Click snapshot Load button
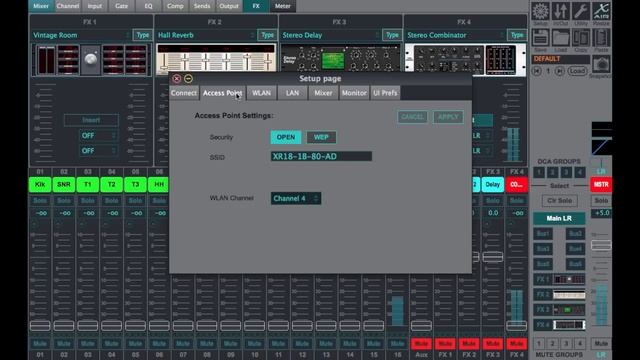This screenshot has height=360, width=640. [x=577, y=71]
